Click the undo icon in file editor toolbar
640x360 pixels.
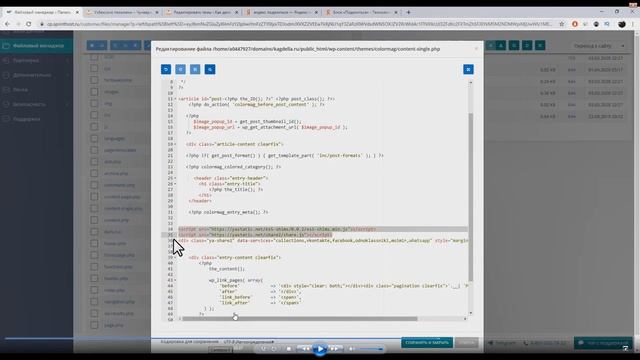166,69
